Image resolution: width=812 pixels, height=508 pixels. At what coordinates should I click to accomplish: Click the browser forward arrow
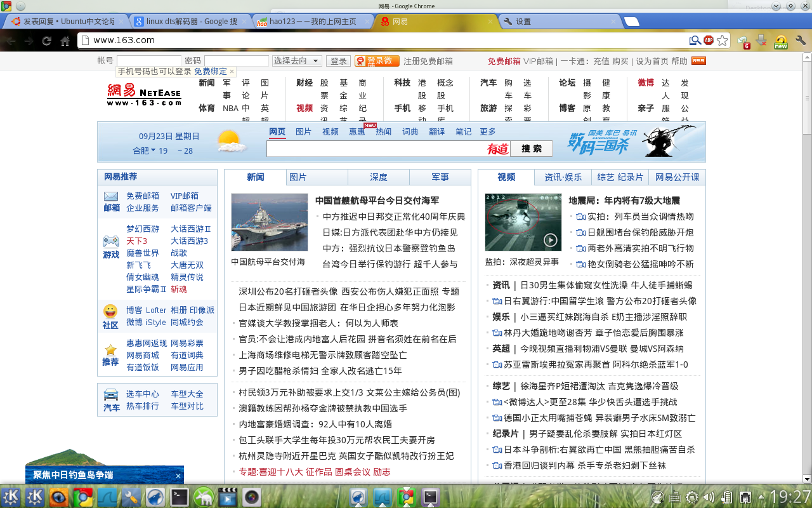29,41
